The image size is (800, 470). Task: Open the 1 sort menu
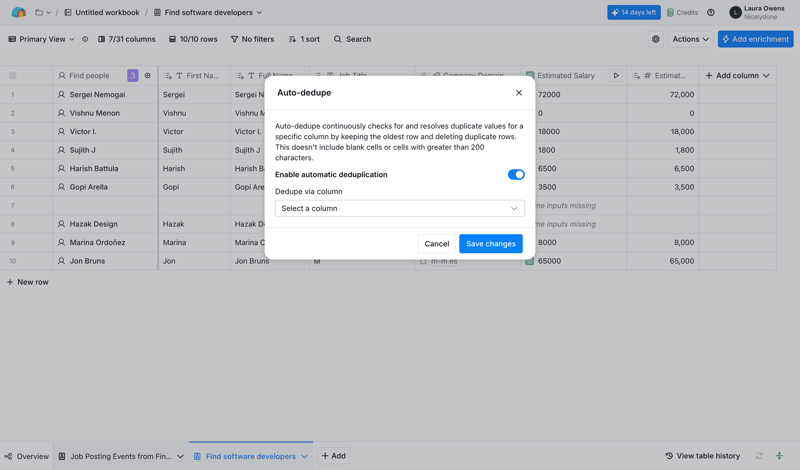(304, 39)
